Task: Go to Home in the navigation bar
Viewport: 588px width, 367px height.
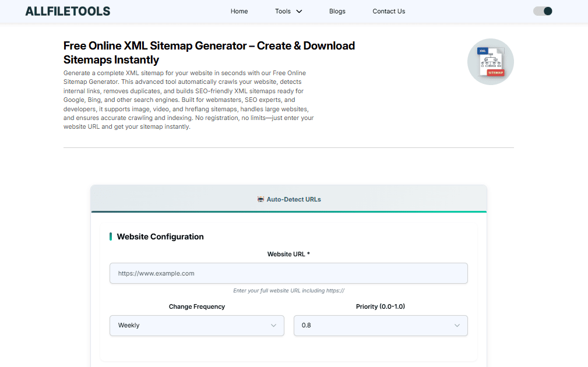Action: click(239, 11)
